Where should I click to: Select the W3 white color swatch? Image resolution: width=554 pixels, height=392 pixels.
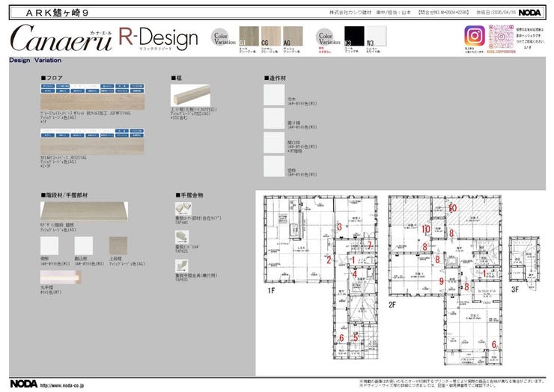[375, 37]
